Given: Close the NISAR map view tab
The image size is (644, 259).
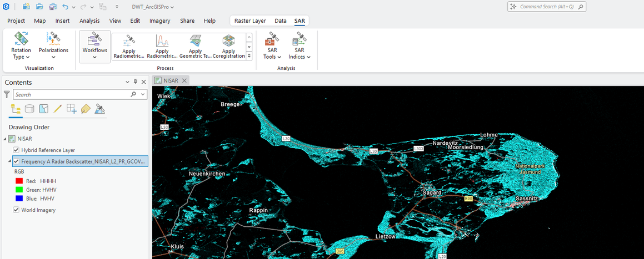Looking at the screenshot, I should coord(184,81).
